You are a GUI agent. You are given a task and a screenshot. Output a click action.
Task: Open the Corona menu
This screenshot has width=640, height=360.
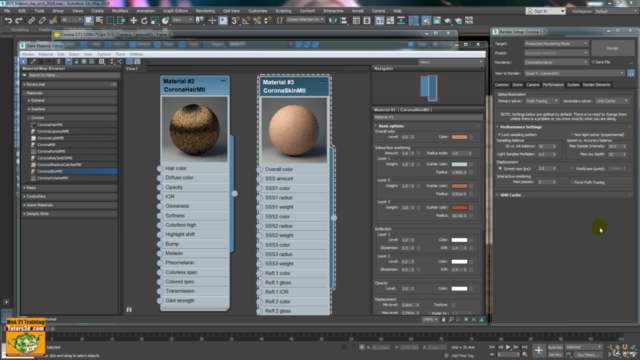pos(378,11)
